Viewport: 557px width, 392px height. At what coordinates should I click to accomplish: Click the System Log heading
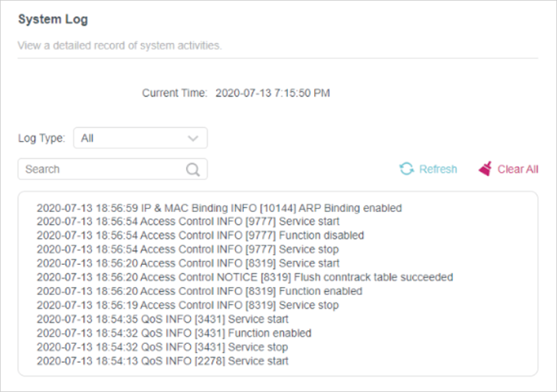(53, 19)
